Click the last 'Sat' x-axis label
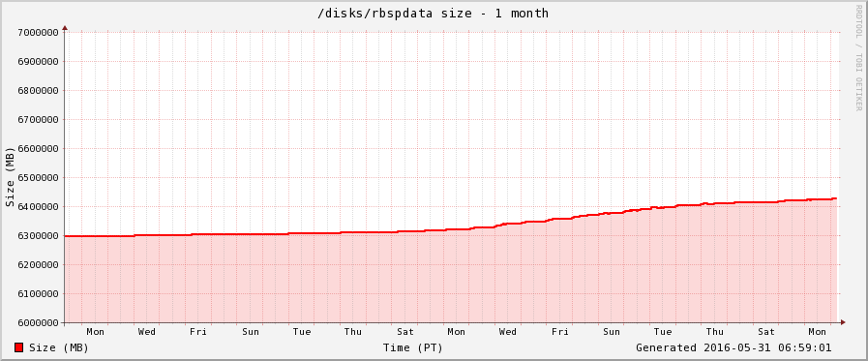868x361 pixels. [x=766, y=332]
